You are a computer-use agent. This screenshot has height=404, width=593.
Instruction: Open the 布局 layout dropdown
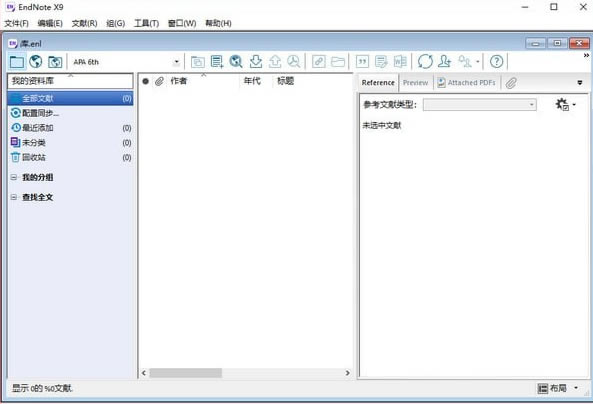[558, 388]
